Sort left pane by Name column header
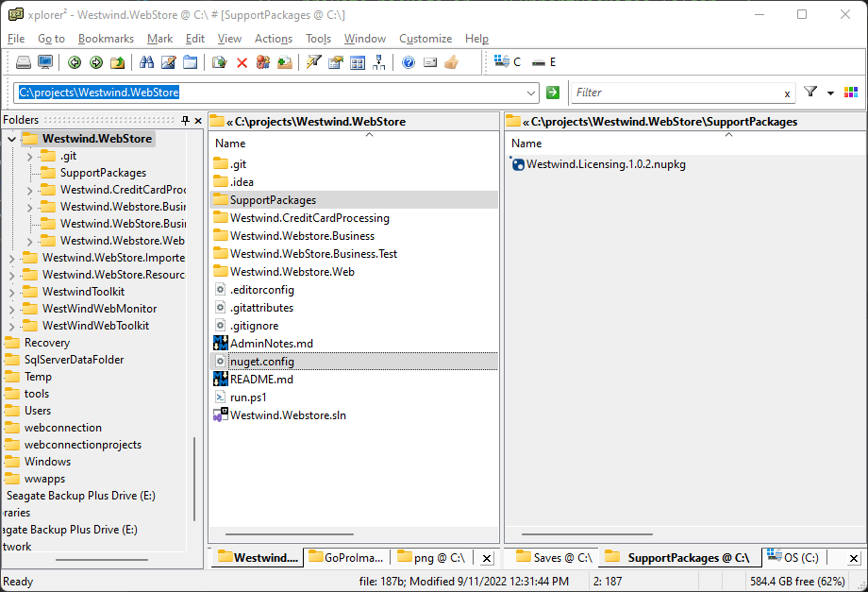The width and height of the screenshot is (868, 592). (x=230, y=144)
